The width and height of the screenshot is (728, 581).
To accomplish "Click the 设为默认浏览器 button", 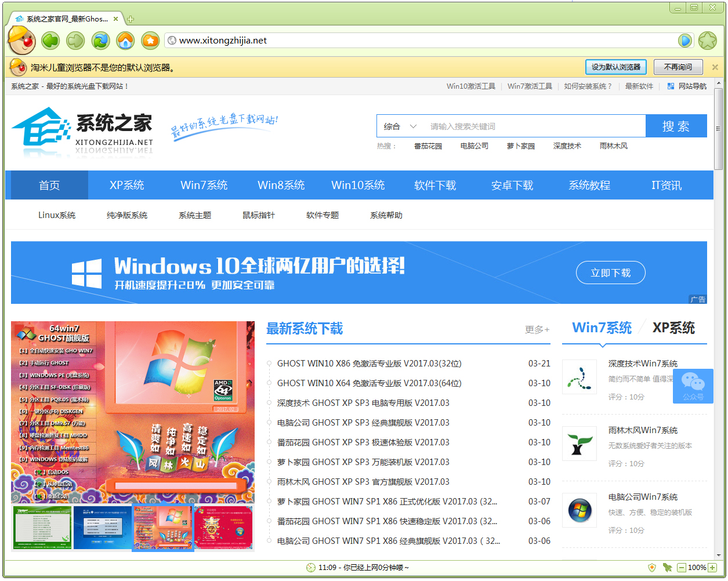I will click(616, 67).
